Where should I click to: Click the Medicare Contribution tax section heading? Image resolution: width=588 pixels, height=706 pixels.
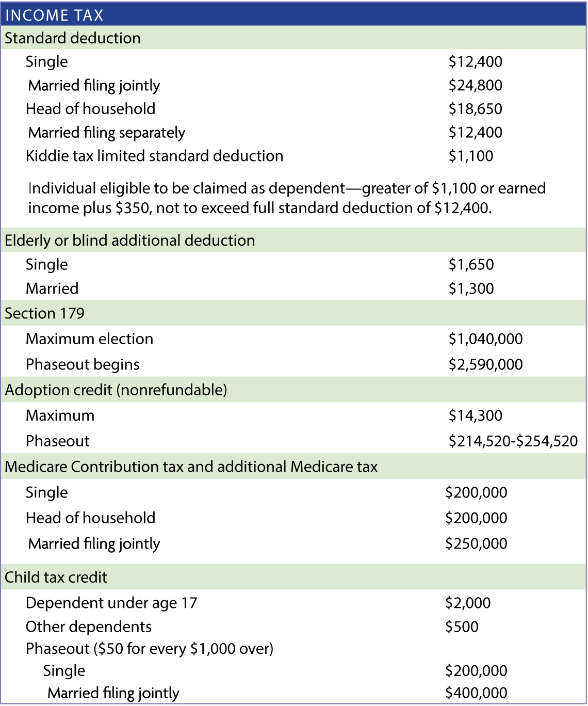[293, 467]
